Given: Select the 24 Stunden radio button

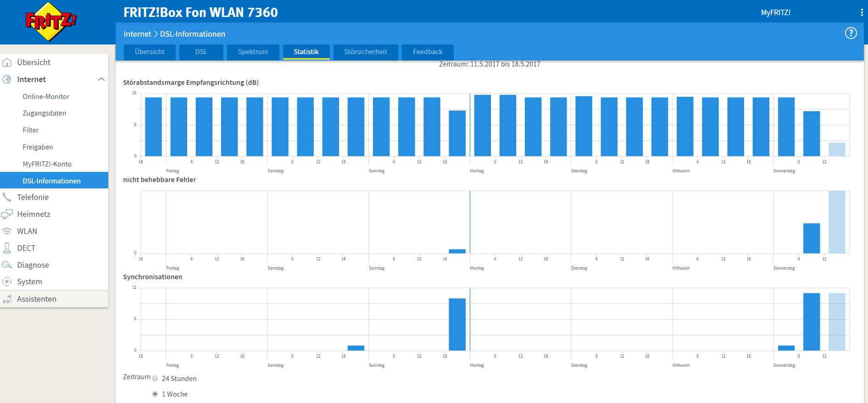Looking at the screenshot, I should [155, 379].
